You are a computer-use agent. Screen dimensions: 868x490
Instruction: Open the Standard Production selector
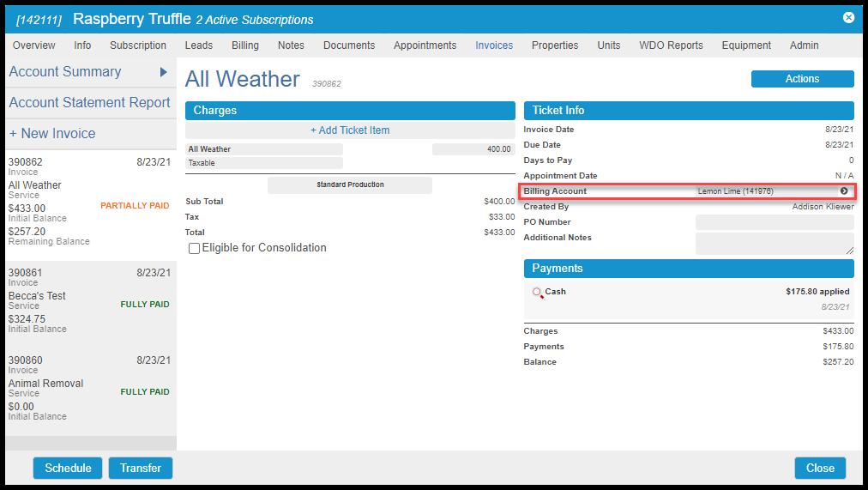350,185
